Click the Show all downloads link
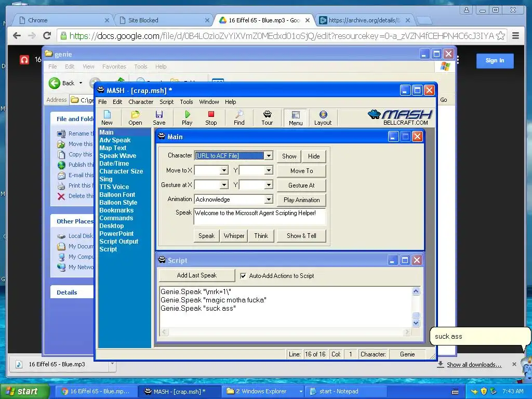 pyautogui.click(x=474, y=365)
